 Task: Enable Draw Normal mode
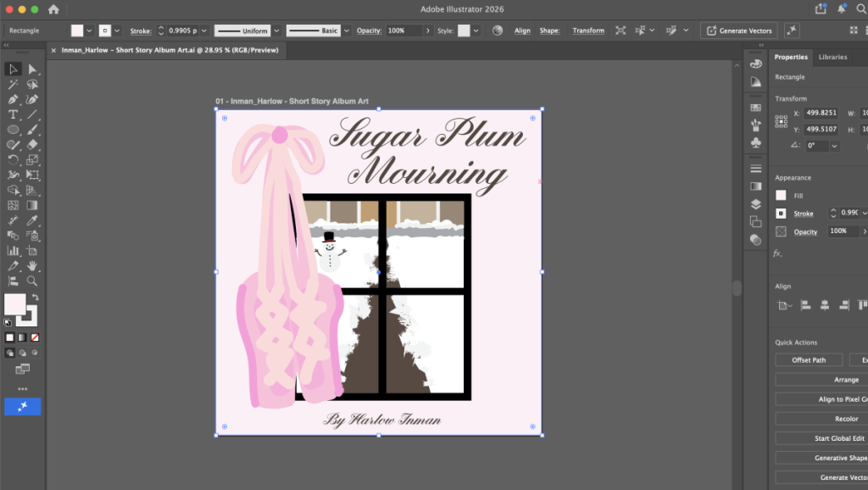pyautogui.click(x=9, y=353)
